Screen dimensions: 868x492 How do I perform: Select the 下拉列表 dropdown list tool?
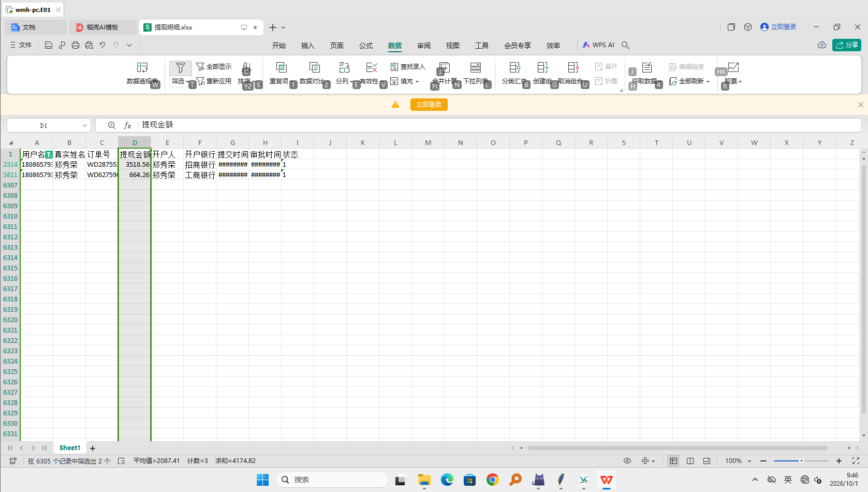[x=476, y=73]
